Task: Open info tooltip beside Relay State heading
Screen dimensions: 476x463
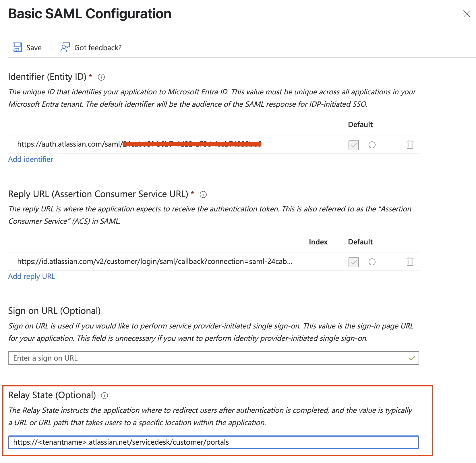Action: tap(105, 396)
